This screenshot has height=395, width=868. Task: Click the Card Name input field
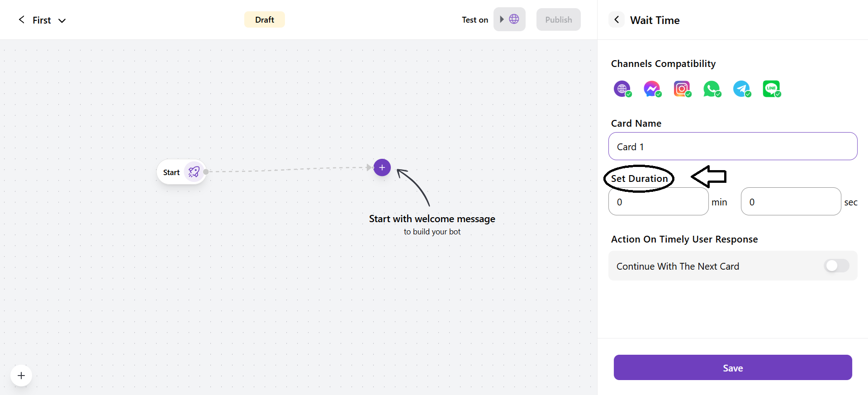(732, 146)
